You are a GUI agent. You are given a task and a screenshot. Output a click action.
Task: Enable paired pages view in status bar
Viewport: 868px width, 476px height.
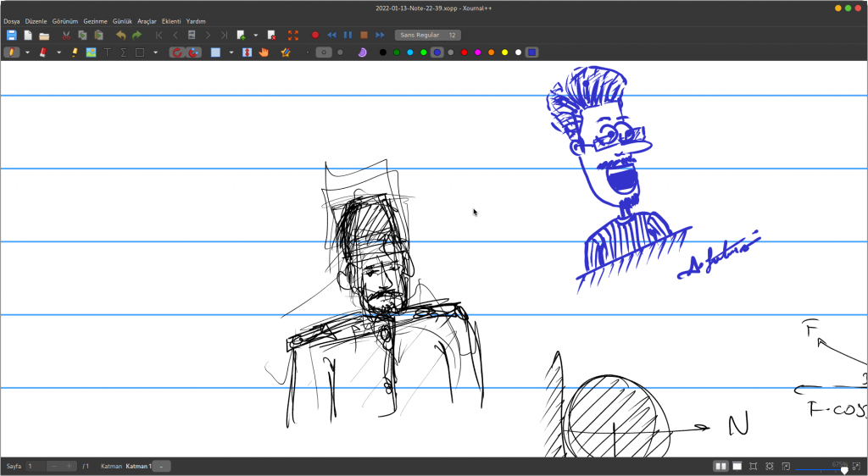pyautogui.click(x=721, y=466)
